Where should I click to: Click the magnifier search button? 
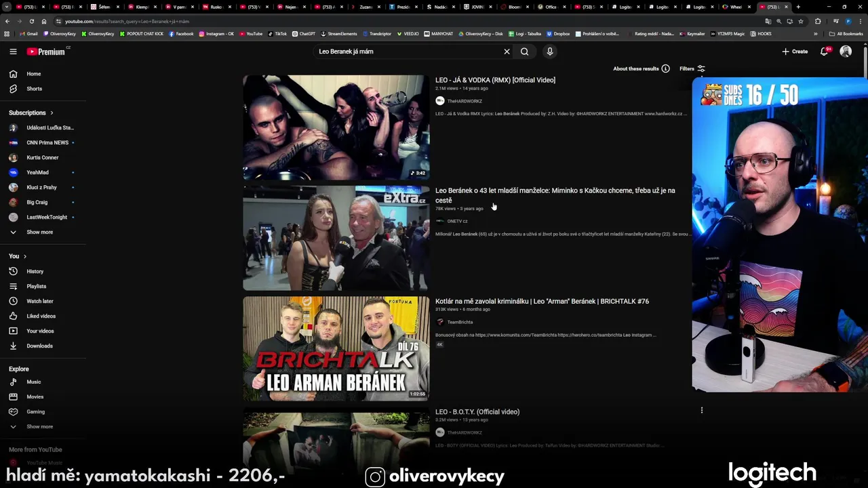point(524,52)
